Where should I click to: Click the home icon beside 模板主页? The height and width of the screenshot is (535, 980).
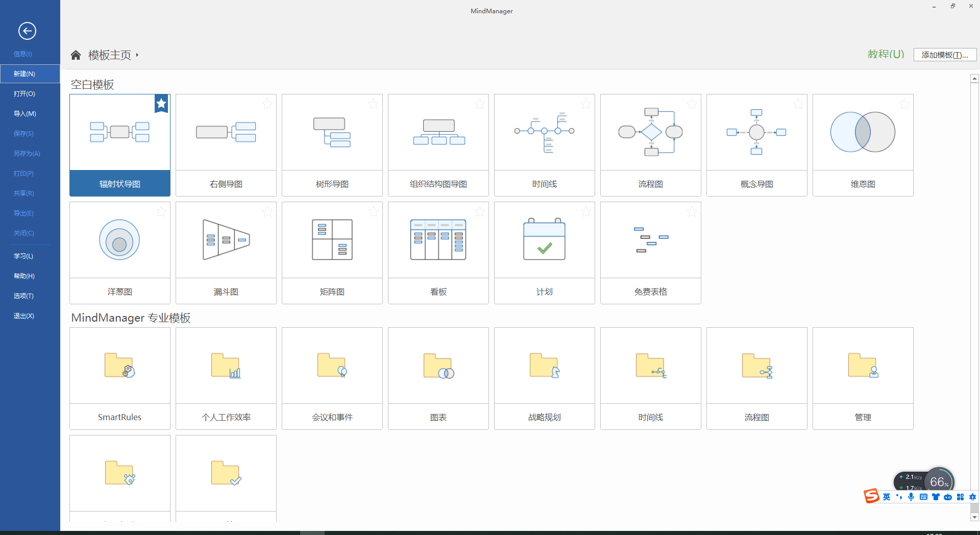pyautogui.click(x=76, y=55)
